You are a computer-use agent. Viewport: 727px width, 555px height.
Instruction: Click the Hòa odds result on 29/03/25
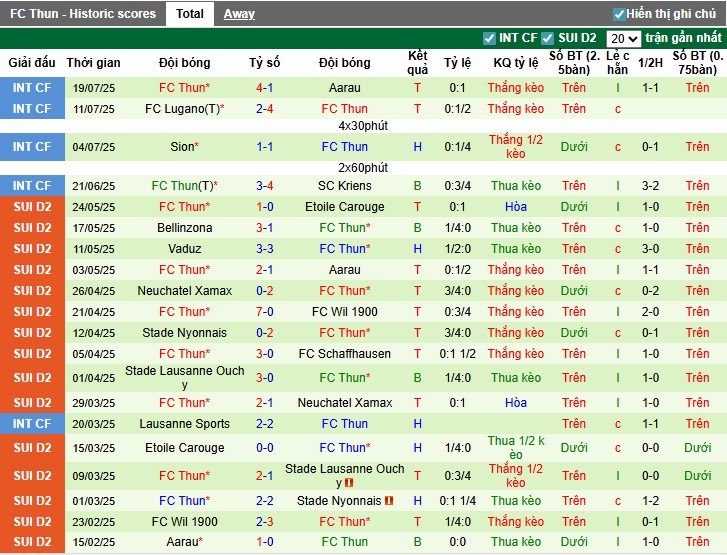coord(516,403)
